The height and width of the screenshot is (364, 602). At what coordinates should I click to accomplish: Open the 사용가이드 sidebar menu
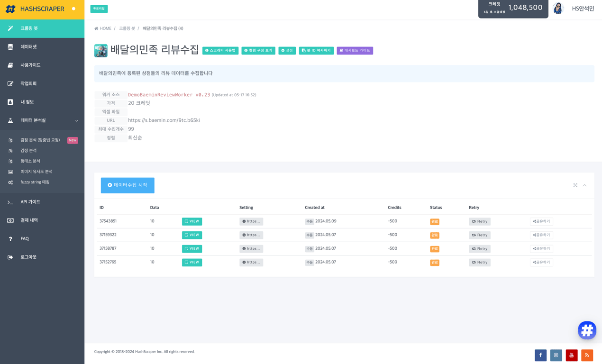point(42,65)
